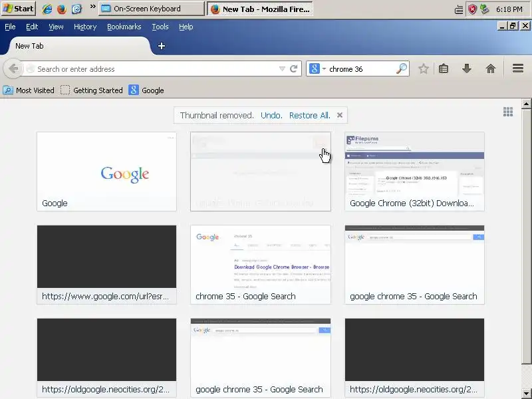
Task: Click the third quick launch icon
Action: pyautogui.click(x=76, y=9)
